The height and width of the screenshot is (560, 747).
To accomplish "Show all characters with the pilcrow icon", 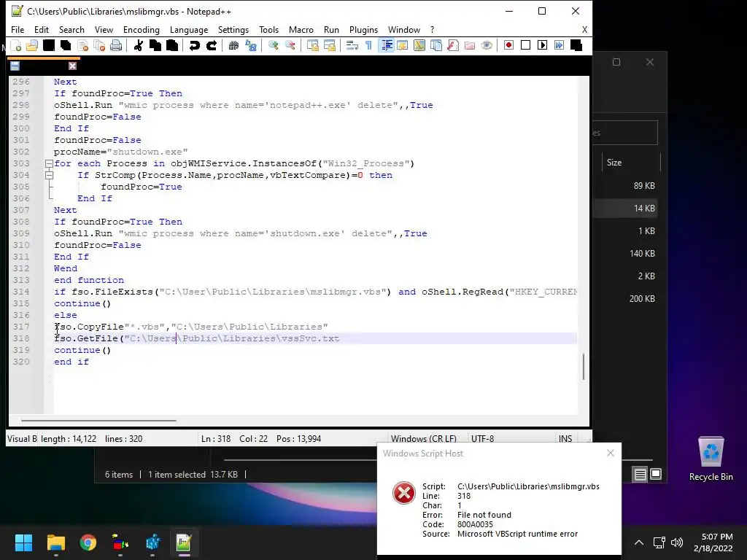I will tap(368, 45).
